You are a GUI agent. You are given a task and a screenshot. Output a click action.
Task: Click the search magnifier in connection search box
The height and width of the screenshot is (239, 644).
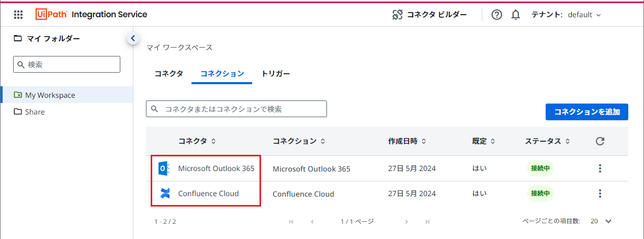155,109
